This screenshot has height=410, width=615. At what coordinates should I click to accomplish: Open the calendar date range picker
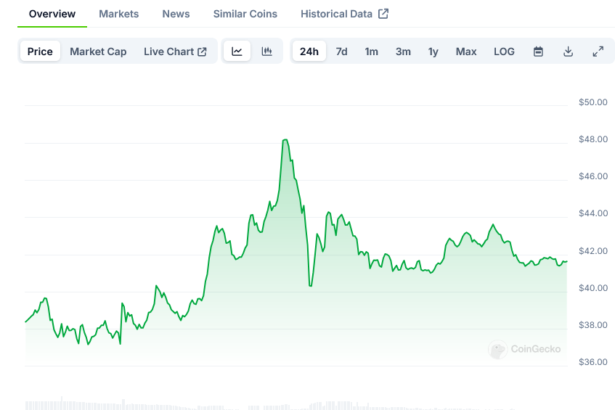click(x=538, y=51)
